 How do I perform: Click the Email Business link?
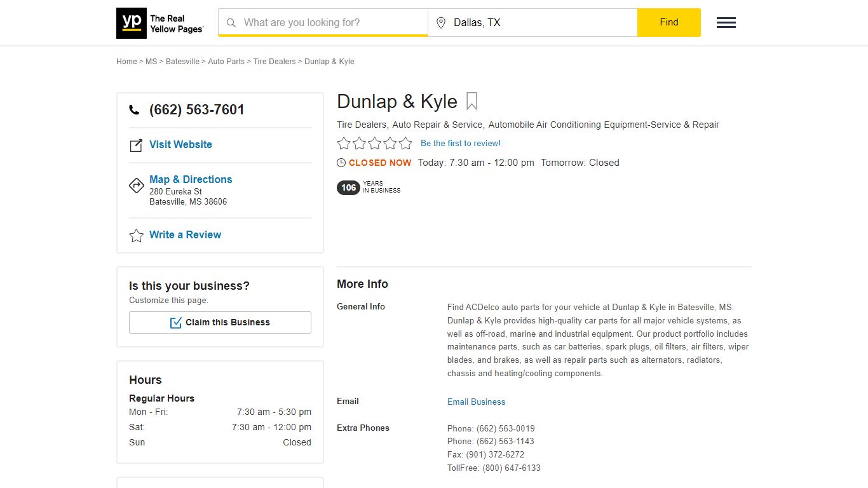click(477, 402)
